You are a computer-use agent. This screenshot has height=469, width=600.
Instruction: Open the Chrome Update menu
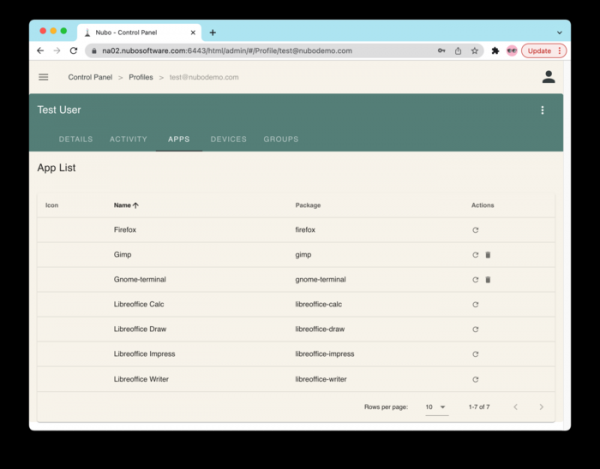pos(544,50)
